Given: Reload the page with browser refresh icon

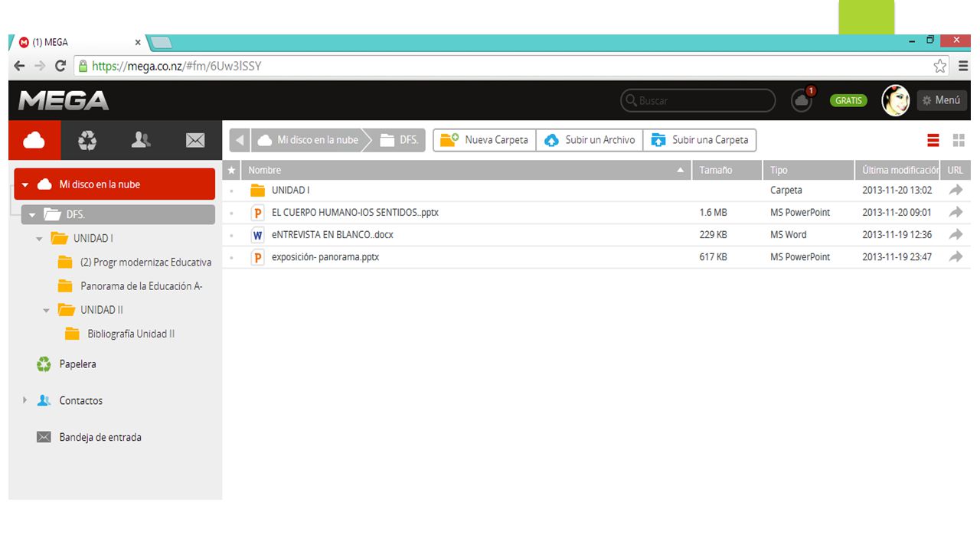Looking at the screenshot, I should 60,67.
